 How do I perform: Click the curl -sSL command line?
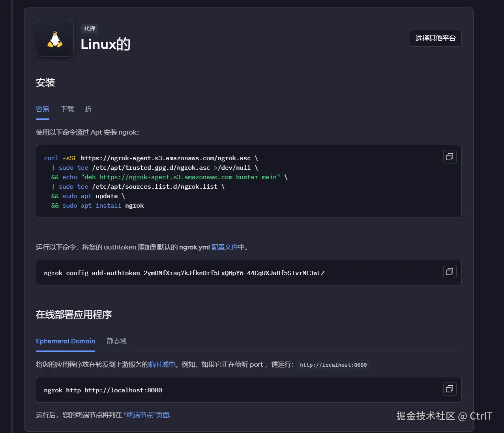(151, 158)
